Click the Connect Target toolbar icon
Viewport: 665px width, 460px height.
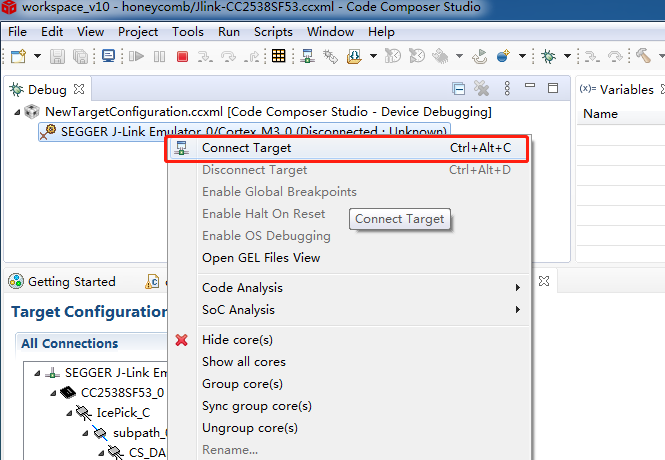coord(307,56)
